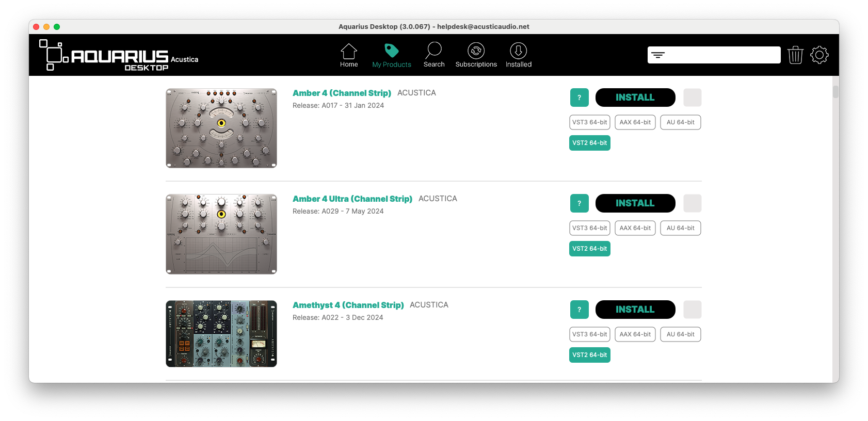Screen dimensions: 868x421
Task: Tick the checkbox for Amber 4 Ultra
Action: click(x=693, y=203)
